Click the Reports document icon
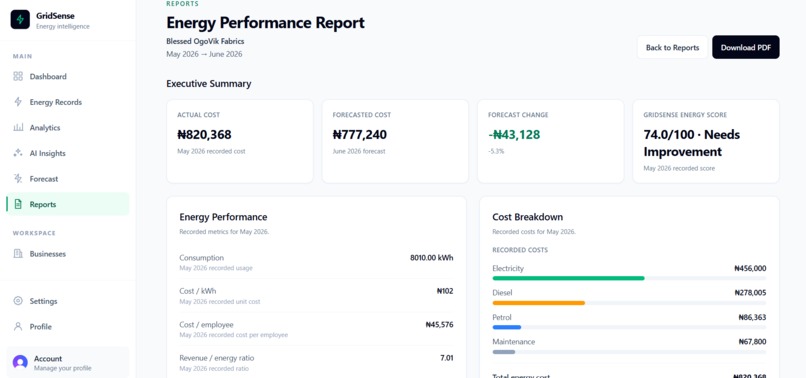806x378 pixels. pos(18,204)
